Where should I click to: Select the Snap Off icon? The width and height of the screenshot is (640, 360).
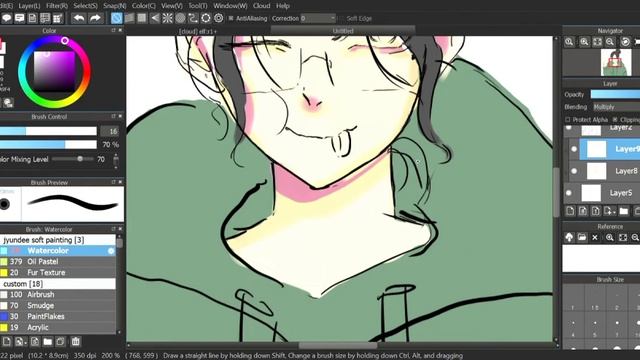tap(116, 18)
